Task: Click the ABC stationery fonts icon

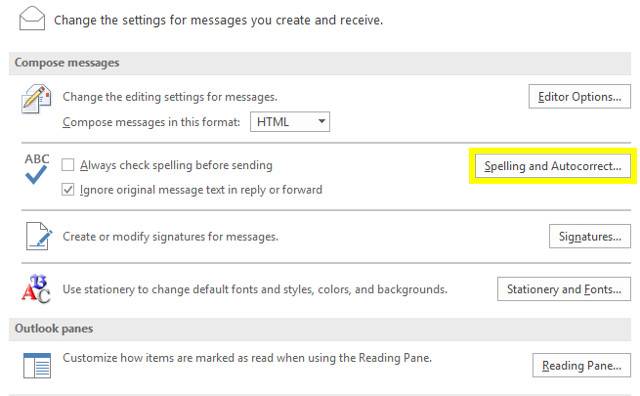Action: click(36, 289)
